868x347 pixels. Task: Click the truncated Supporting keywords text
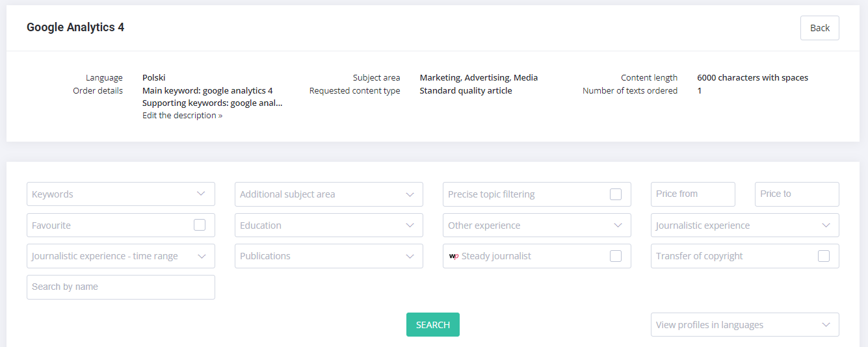(213, 103)
